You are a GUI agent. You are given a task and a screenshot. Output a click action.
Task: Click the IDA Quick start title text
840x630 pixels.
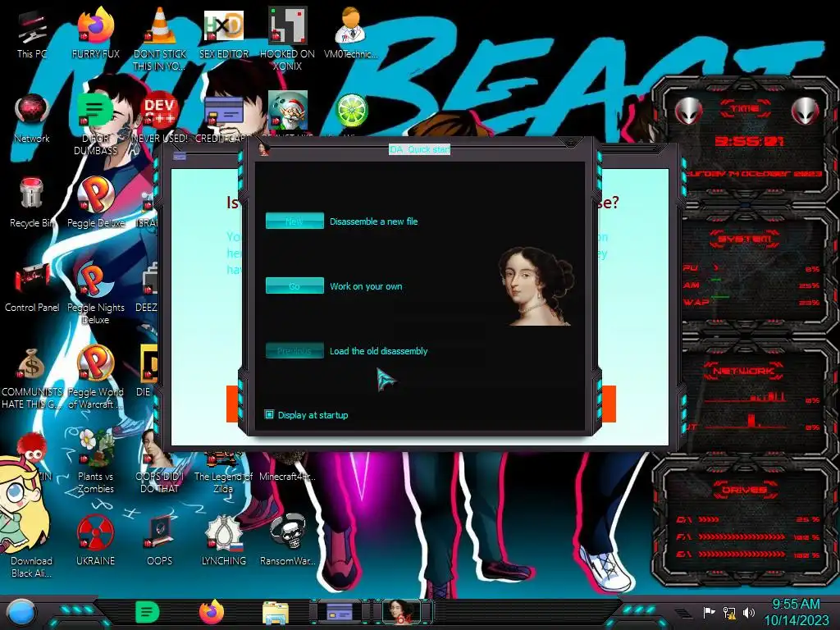click(419, 149)
